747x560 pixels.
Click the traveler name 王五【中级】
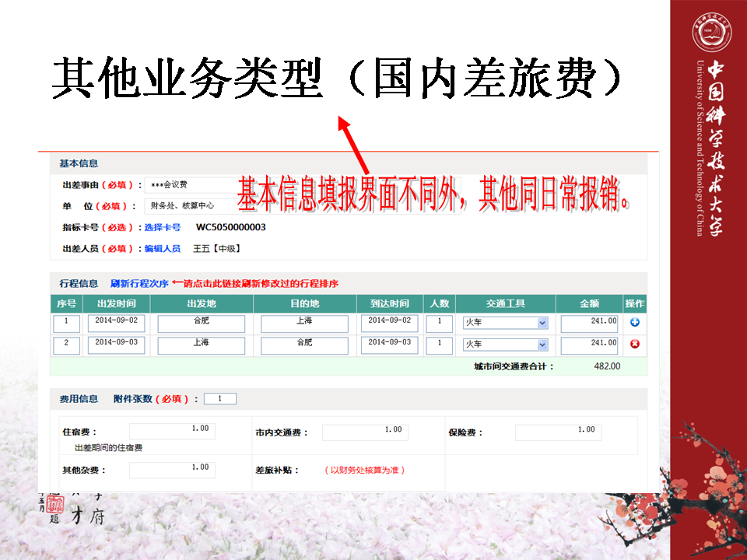pos(217,249)
